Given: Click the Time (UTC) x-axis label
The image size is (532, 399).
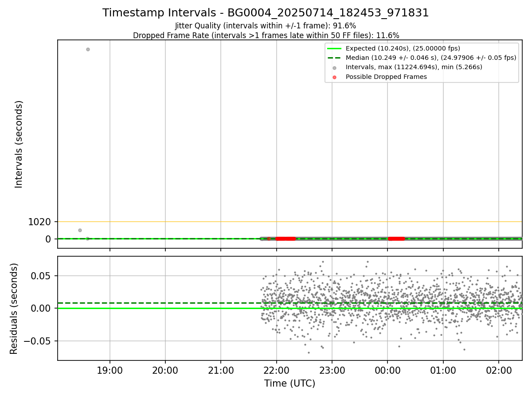Looking at the screenshot, I should click(289, 383).
